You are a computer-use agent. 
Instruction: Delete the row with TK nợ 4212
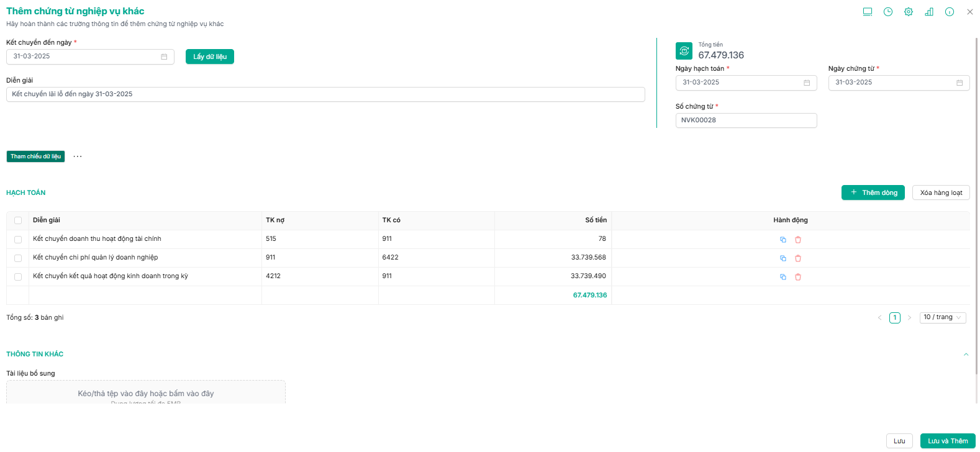coord(798,277)
